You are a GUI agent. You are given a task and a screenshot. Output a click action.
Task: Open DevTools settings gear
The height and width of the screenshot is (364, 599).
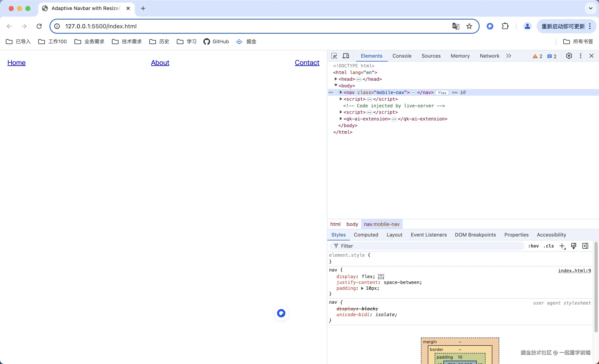pos(569,56)
